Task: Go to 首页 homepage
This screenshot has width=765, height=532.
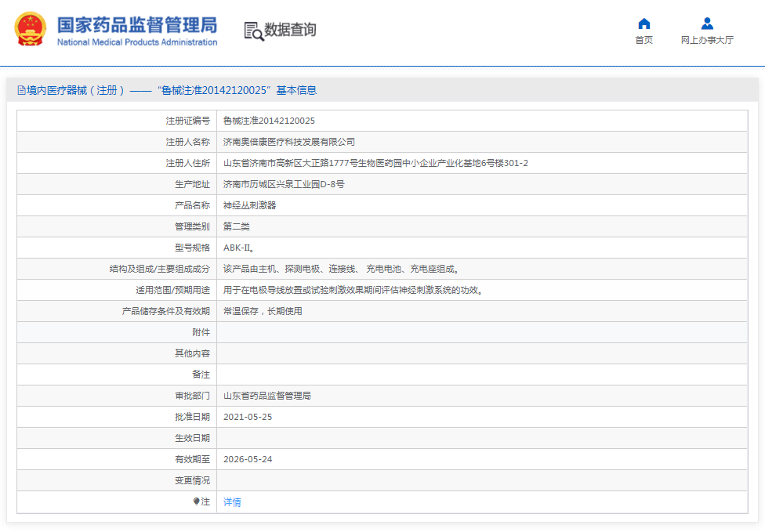Action: [644, 39]
